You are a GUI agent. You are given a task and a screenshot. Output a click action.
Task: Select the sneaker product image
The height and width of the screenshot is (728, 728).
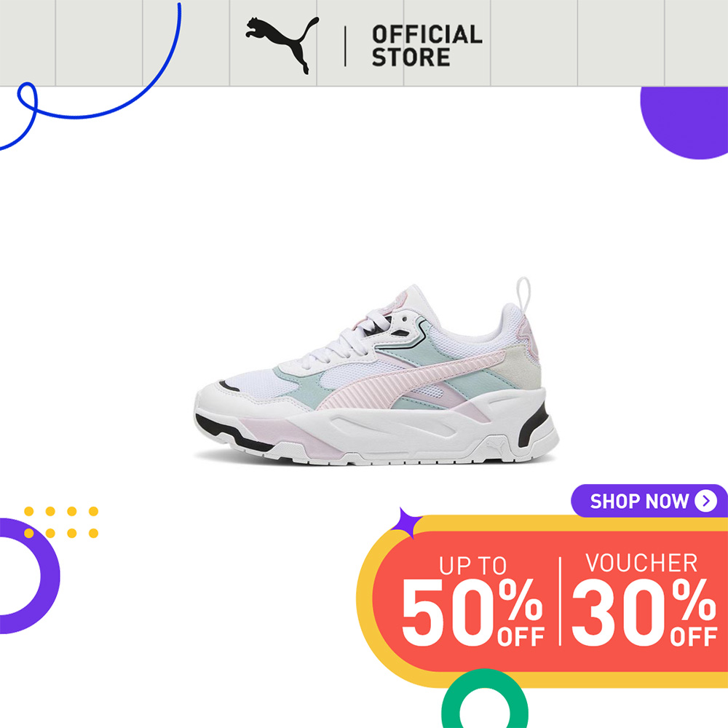tap(376, 371)
